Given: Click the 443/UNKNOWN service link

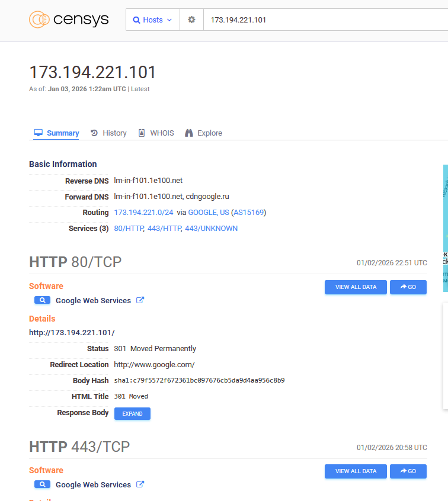Looking at the screenshot, I should pyautogui.click(x=211, y=229).
